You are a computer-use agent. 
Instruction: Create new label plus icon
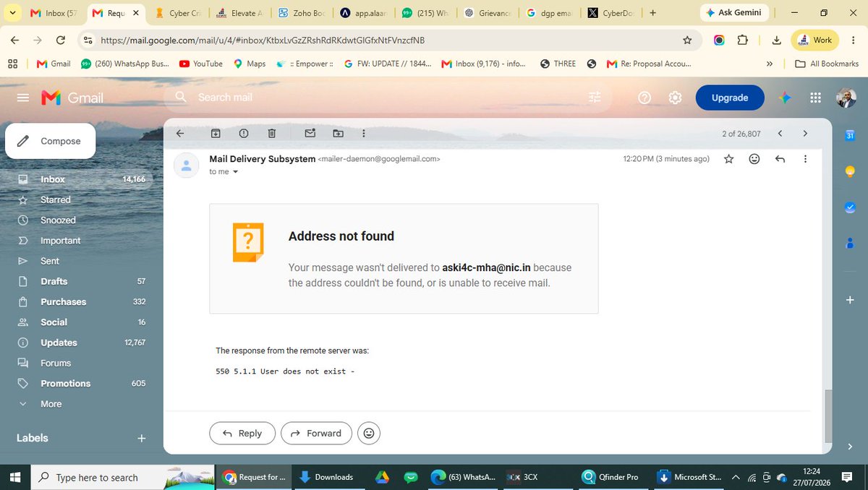[x=142, y=438]
